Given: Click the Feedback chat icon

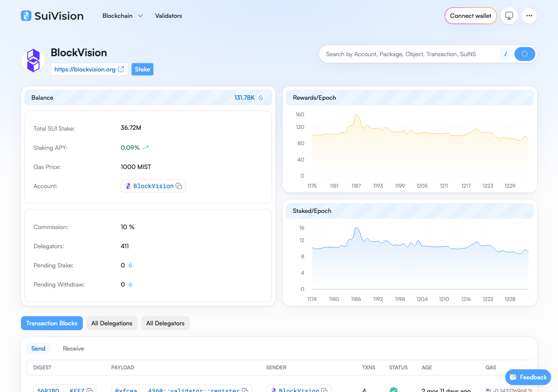Looking at the screenshot, I should tap(513, 377).
